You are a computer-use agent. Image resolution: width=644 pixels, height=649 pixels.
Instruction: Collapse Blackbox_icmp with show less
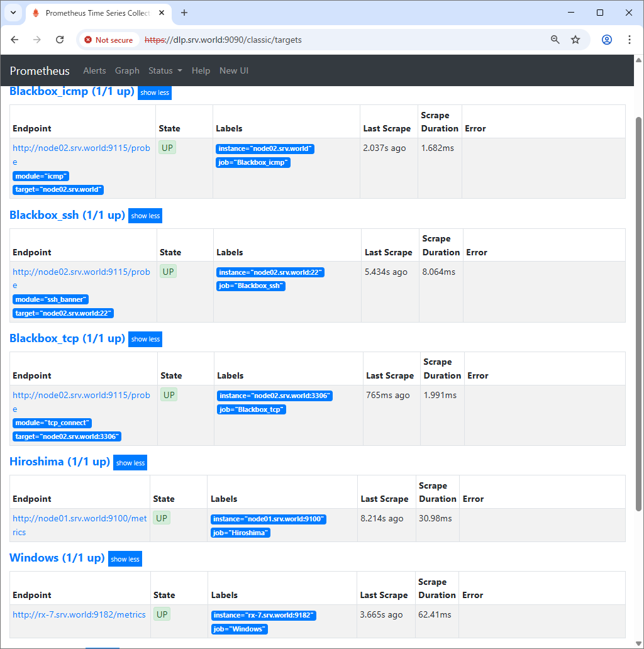point(154,92)
